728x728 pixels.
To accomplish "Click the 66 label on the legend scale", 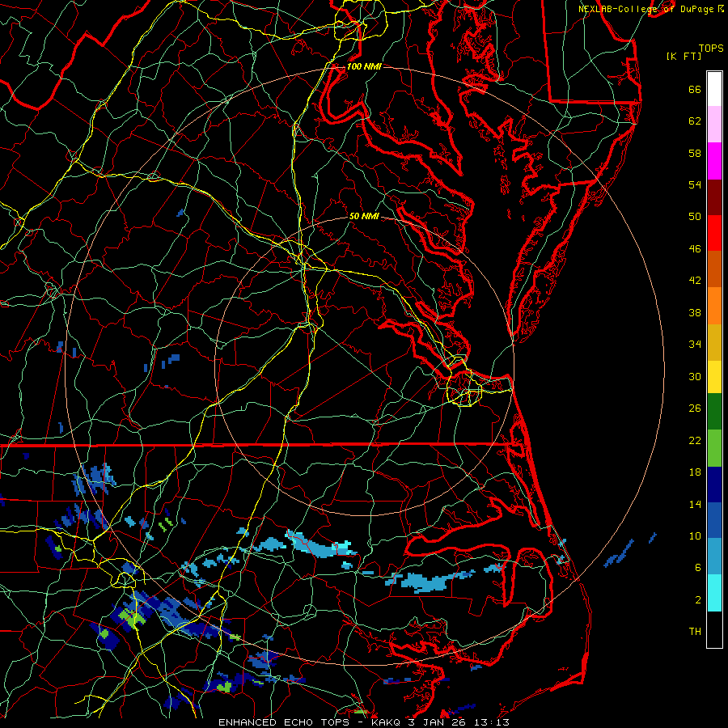I will pos(695,90).
